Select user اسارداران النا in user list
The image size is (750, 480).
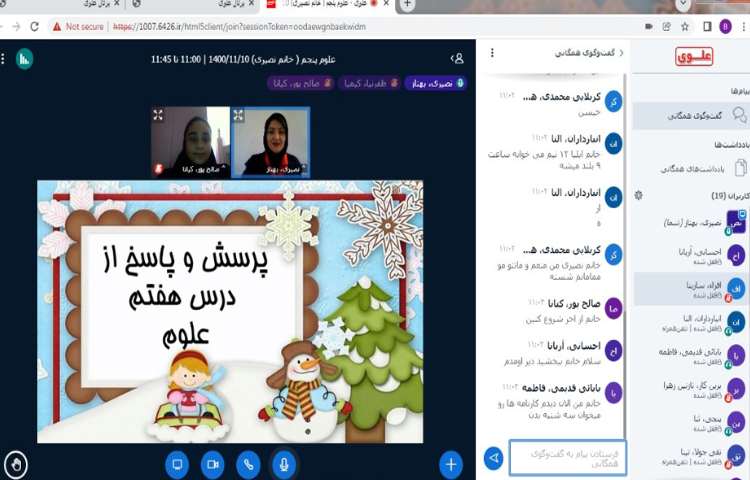point(692,323)
